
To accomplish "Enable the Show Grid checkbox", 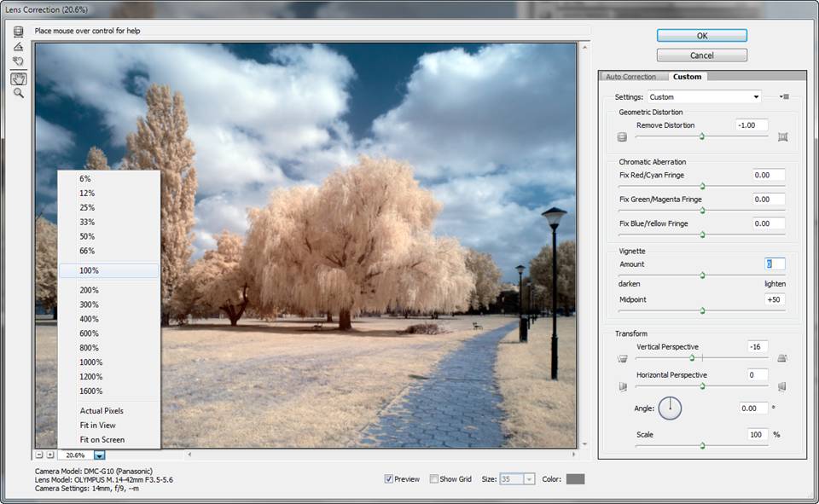I will (x=433, y=479).
